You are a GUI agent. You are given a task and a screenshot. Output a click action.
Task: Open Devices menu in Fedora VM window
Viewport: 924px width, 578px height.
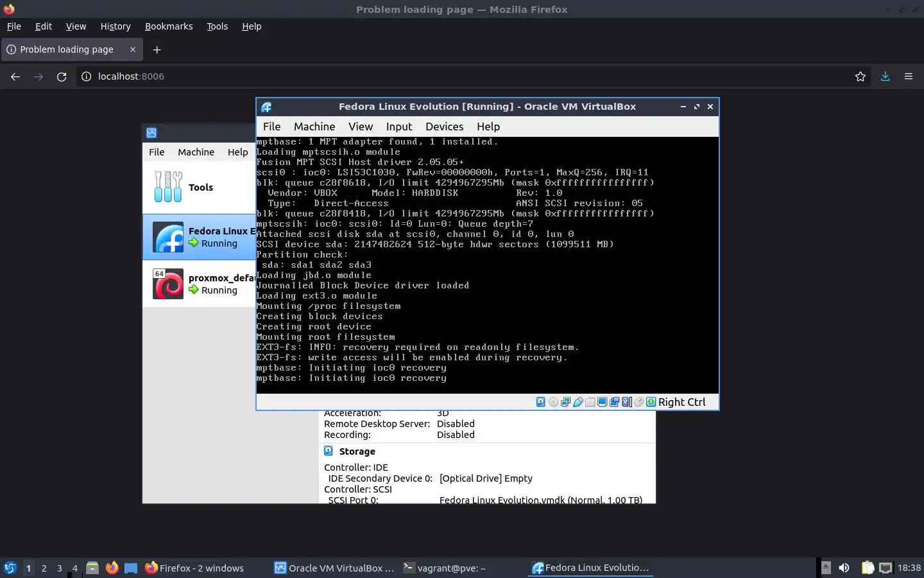point(444,127)
